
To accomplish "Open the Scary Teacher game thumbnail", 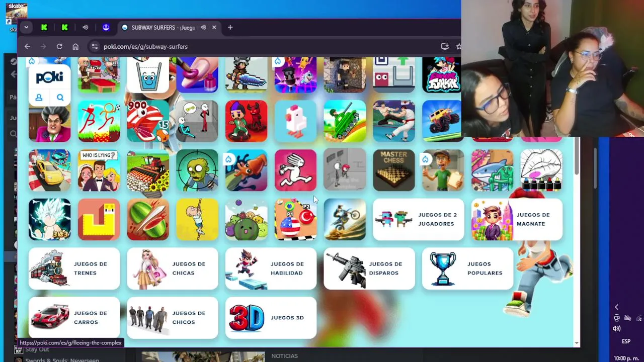I will coord(49,121).
